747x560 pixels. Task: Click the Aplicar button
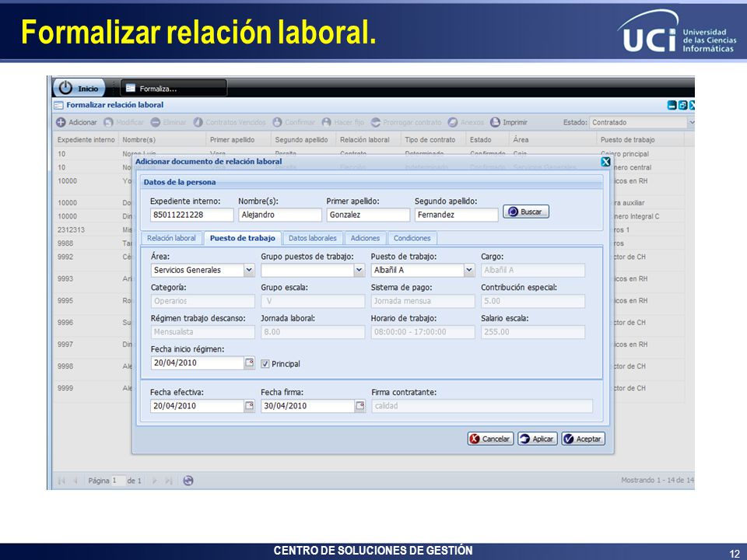538,439
